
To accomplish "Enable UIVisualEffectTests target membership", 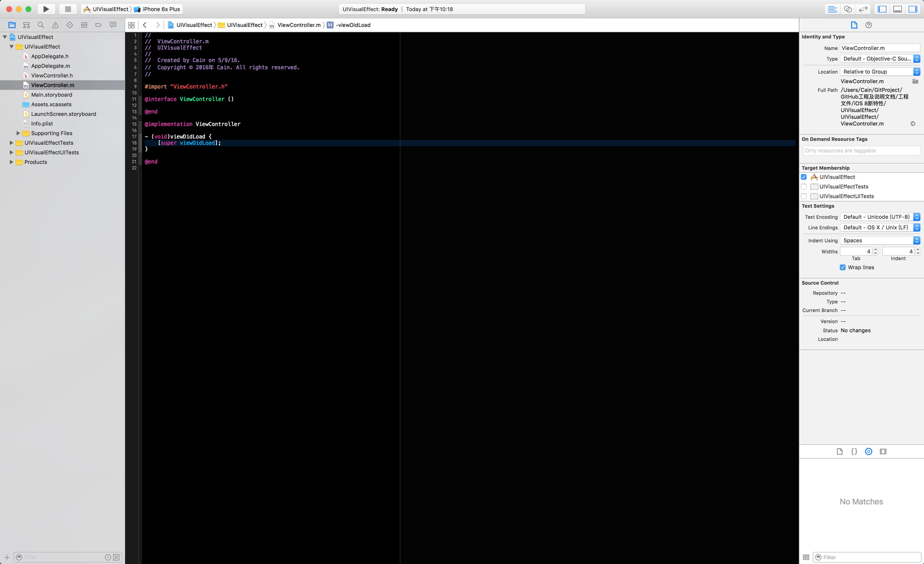I will [x=804, y=187].
